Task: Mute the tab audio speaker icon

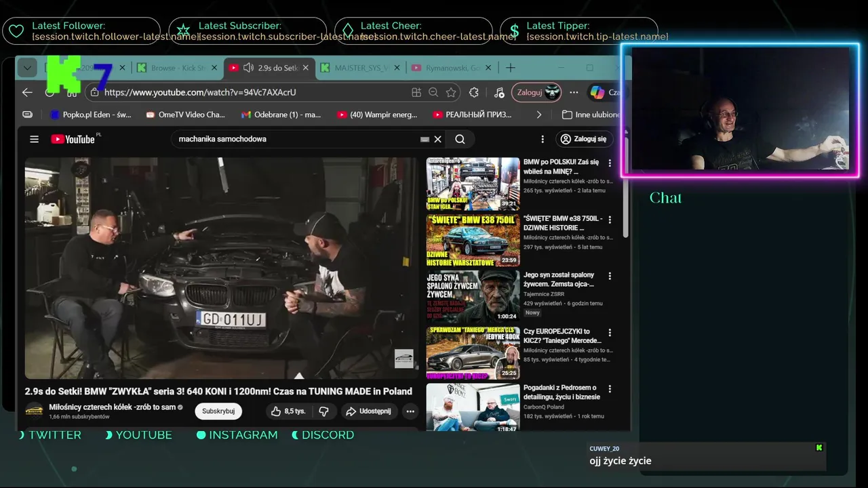Action: pyautogui.click(x=248, y=68)
